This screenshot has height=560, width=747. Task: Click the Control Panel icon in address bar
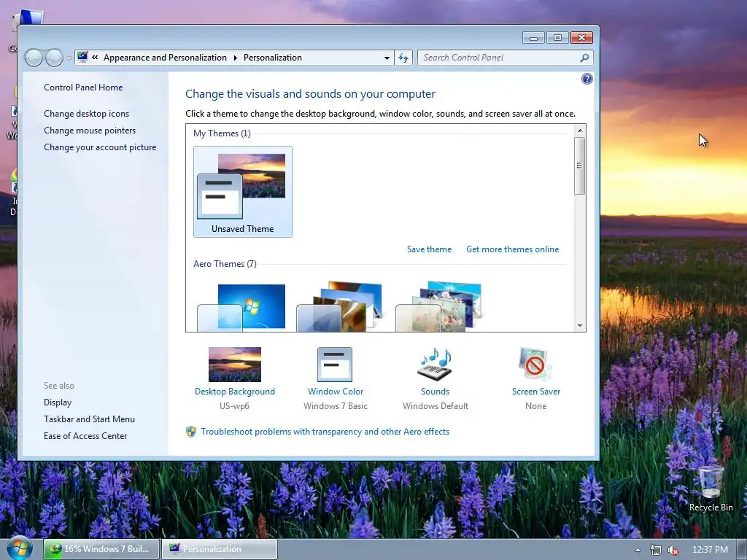point(82,57)
